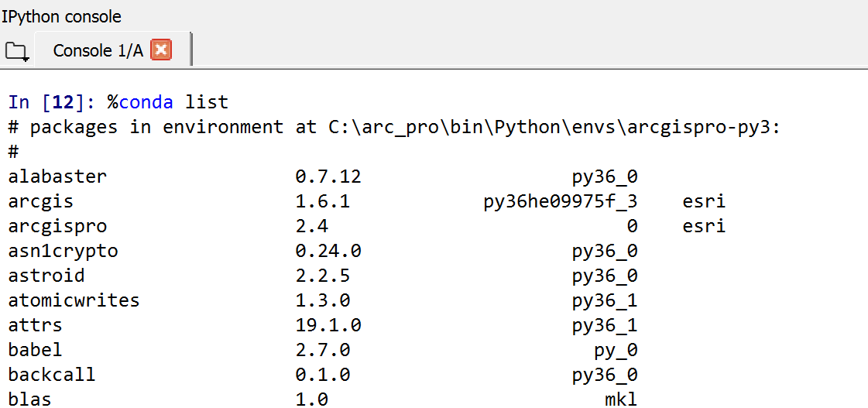The height and width of the screenshot is (408, 868).
Task: Click the astroid version 2.2.5
Action: 323,276
